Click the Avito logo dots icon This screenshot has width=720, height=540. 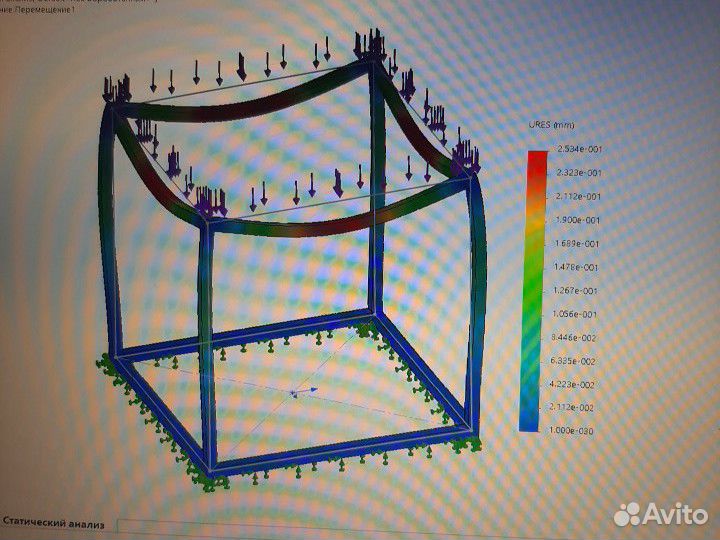pyautogui.click(x=628, y=514)
